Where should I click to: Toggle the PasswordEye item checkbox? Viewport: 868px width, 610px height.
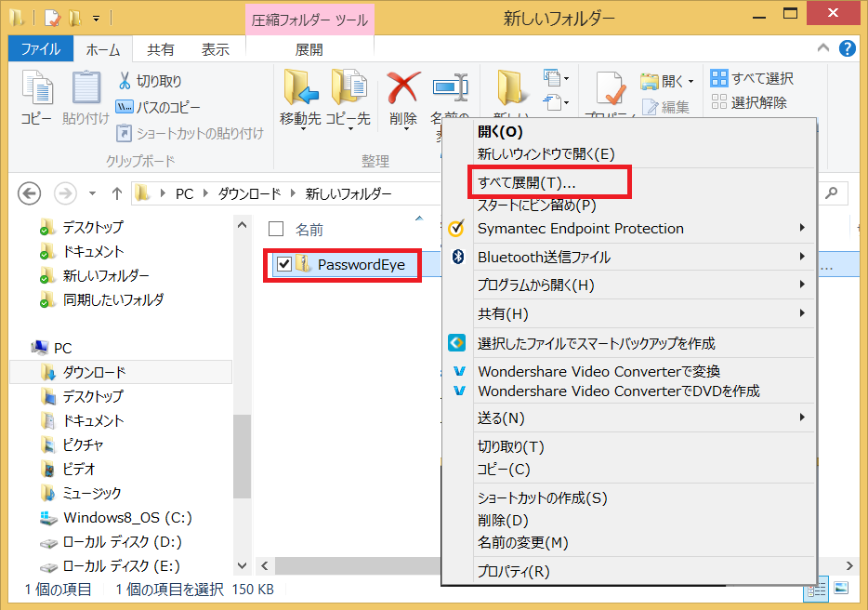click(284, 264)
